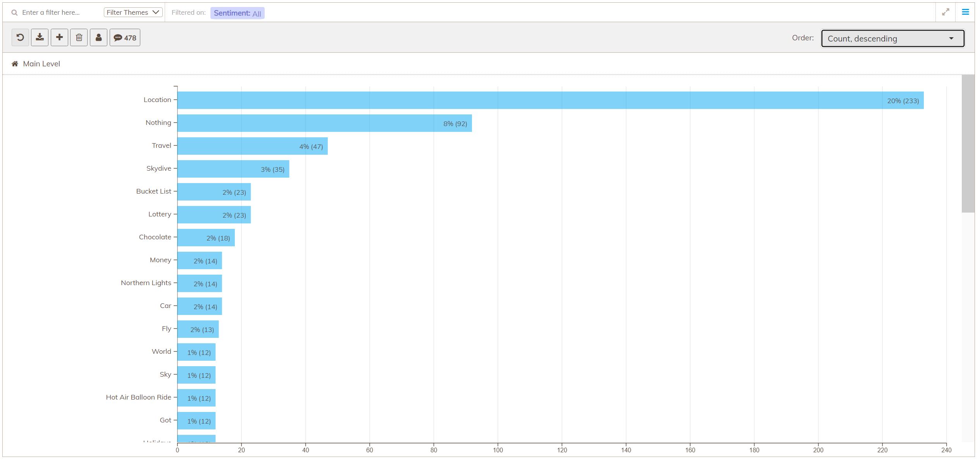Open the hamburger menu icon
This screenshot has width=980, height=462.
point(965,12)
